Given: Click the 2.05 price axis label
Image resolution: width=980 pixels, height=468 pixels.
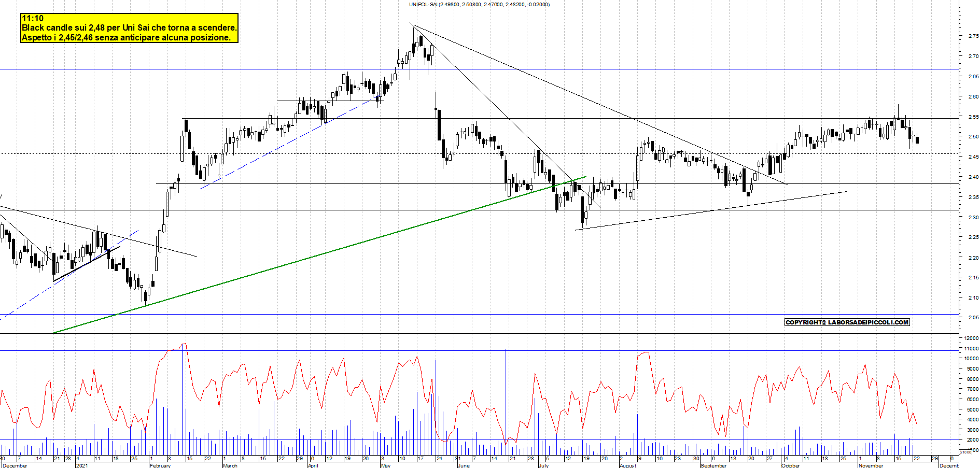Looking at the screenshot, I should 973,317.
